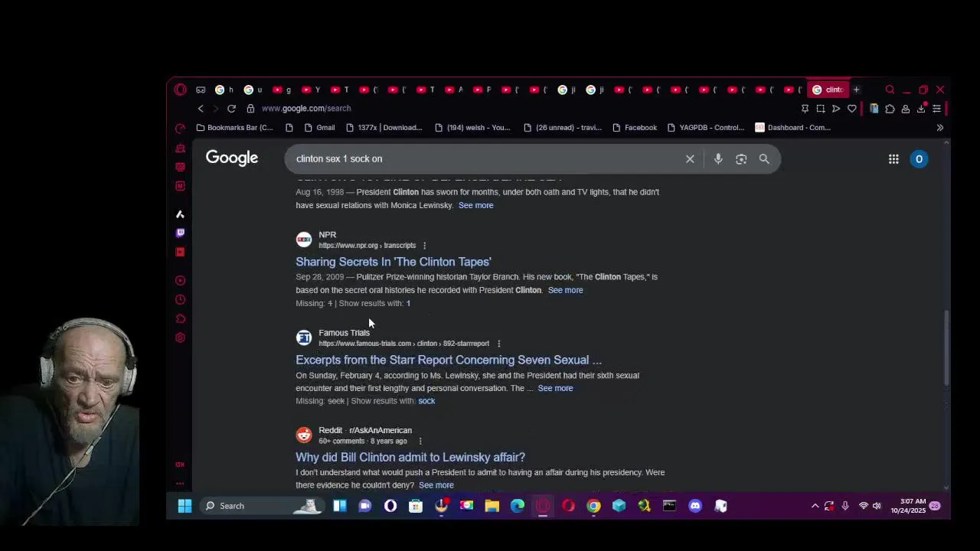Open Opera sidebar settings gear

pos(180,337)
